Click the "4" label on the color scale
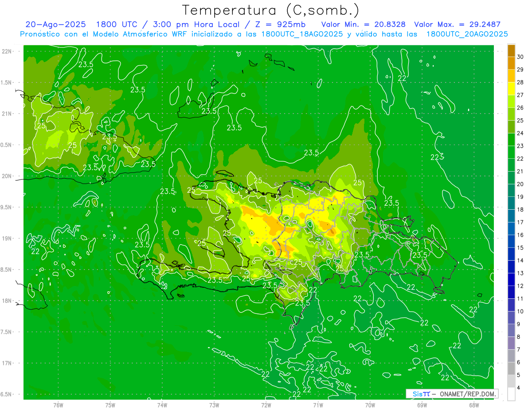 tap(519, 388)
